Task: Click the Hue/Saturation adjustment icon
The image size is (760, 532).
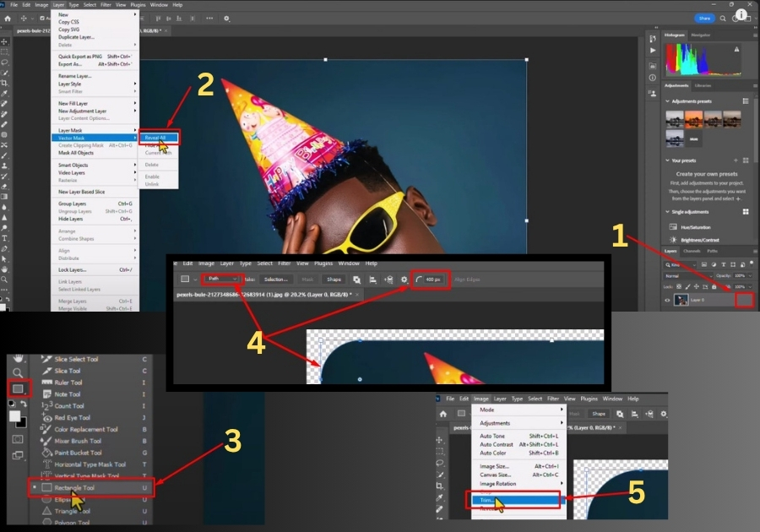Action: [673, 227]
